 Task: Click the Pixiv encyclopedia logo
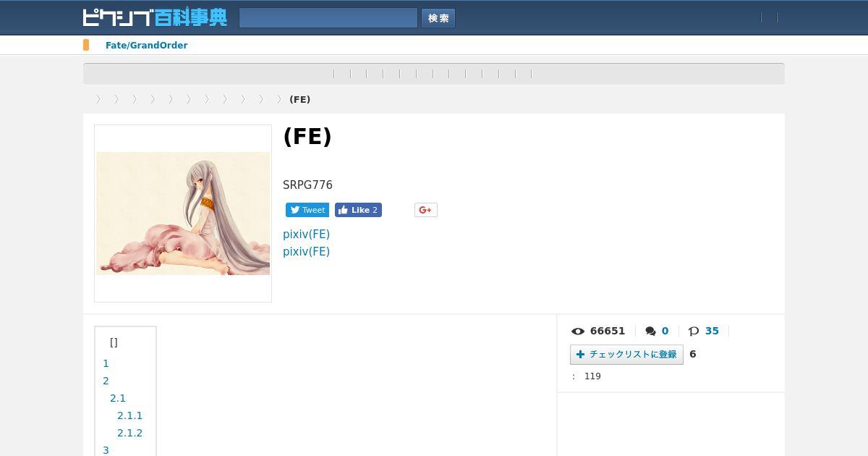coord(155,17)
